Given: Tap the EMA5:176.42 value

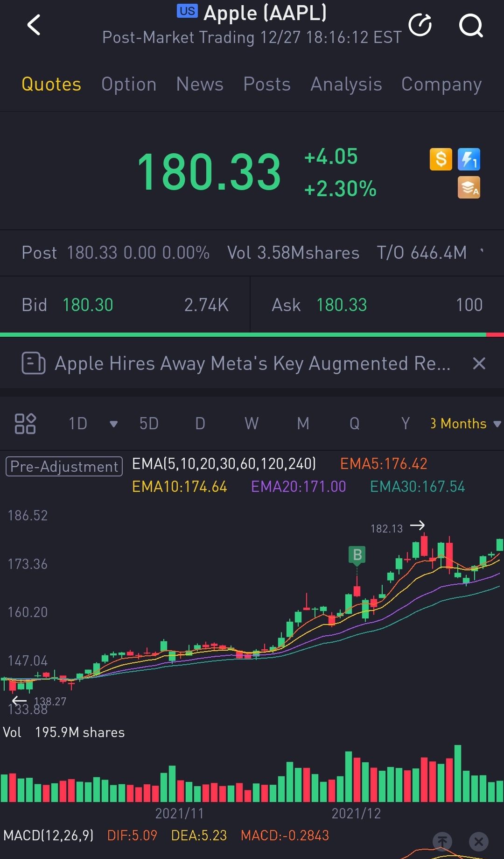Looking at the screenshot, I should click(384, 463).
